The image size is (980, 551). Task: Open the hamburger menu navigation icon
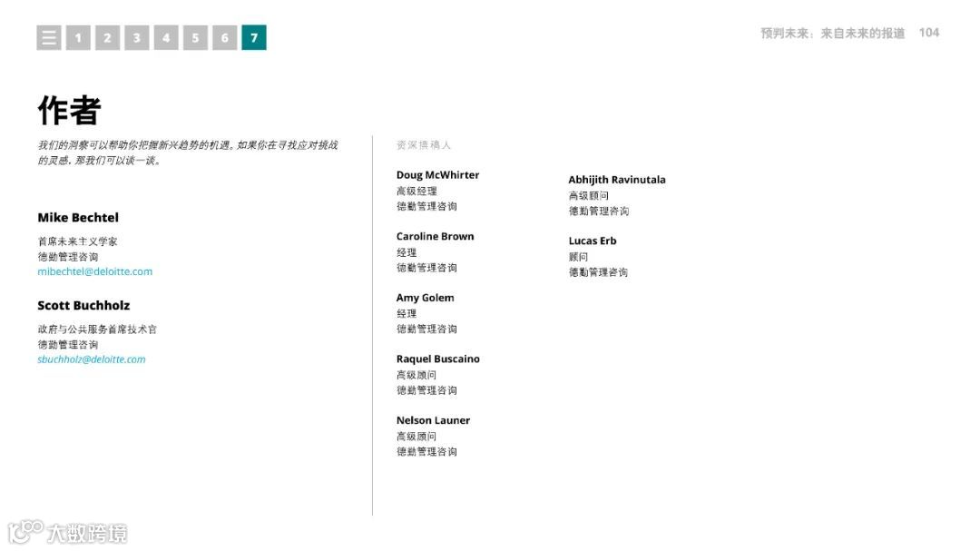(49, 37)
